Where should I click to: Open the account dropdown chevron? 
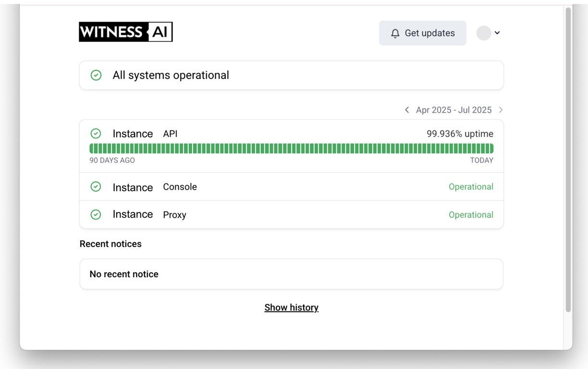[x=497, y=33]
